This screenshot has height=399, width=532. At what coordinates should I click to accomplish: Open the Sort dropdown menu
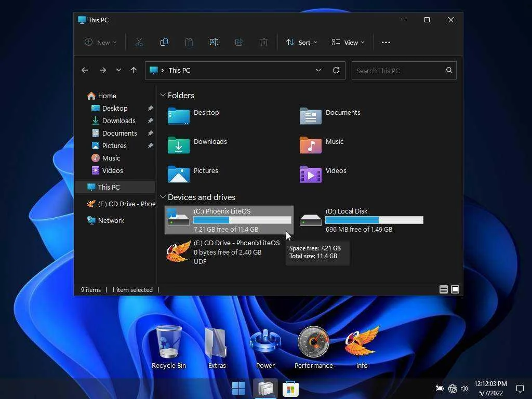(x=302, y=43)
